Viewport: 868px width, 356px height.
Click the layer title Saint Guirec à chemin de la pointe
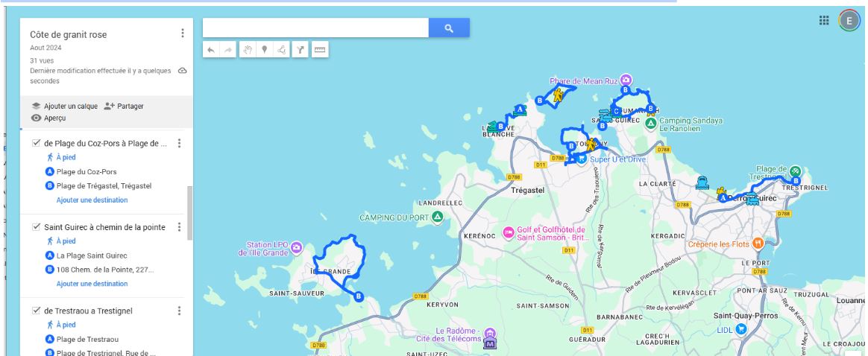104,227
